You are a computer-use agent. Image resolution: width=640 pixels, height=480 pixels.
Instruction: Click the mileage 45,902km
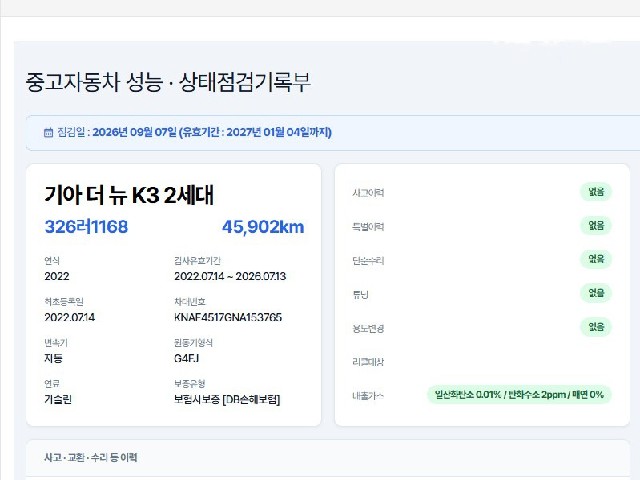coord(263,227)
